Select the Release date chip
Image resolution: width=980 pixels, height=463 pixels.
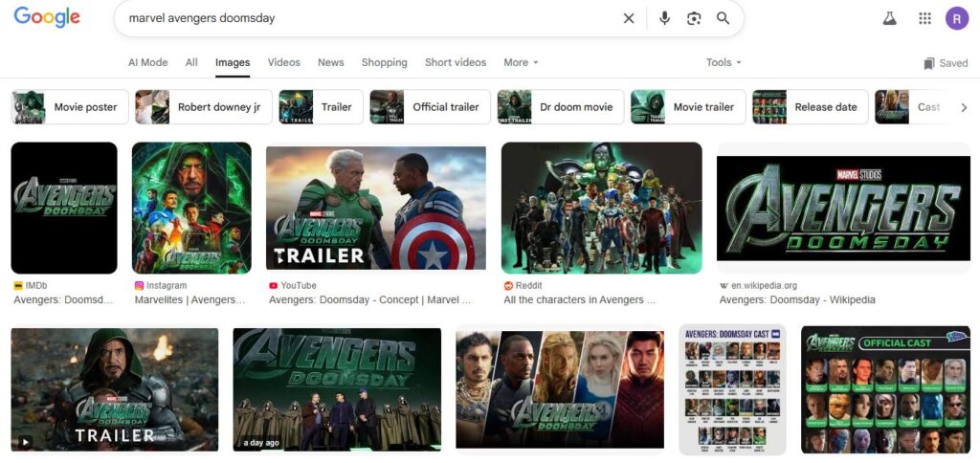pos(810,107)
